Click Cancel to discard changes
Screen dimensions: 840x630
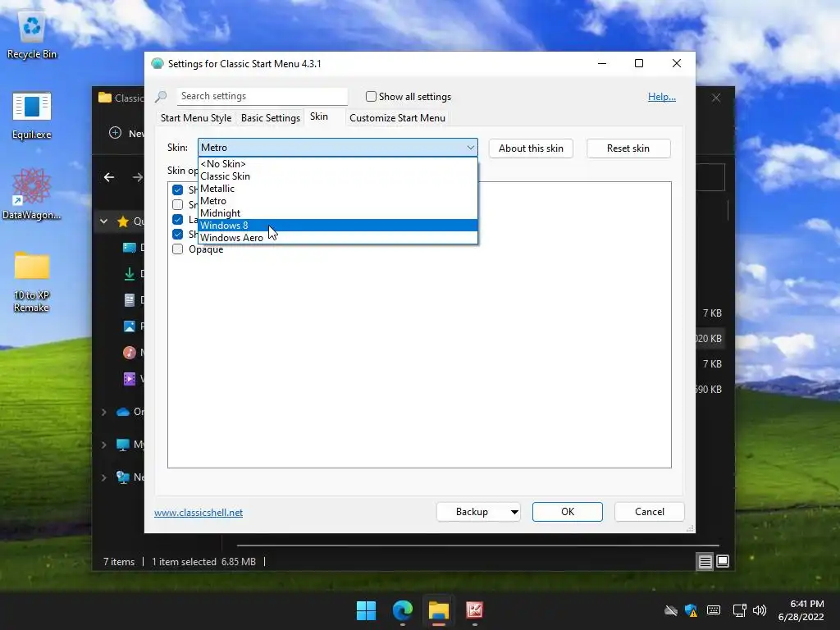click(650, 512)
